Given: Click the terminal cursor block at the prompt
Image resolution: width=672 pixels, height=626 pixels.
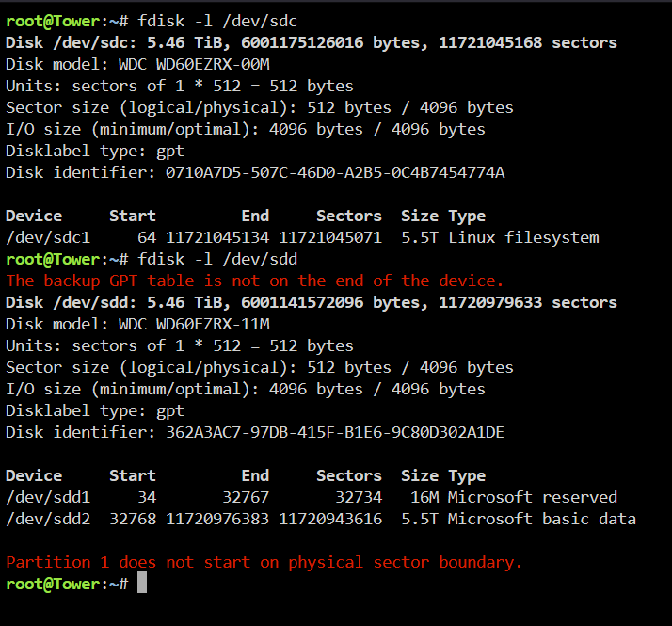Looking at the screenshot, I should coord(142,583).
